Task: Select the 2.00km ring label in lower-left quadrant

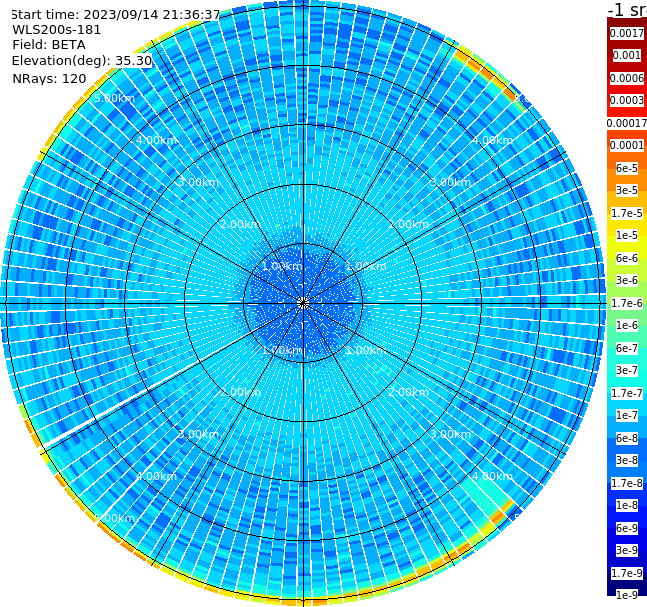Action: pos(240,392)
